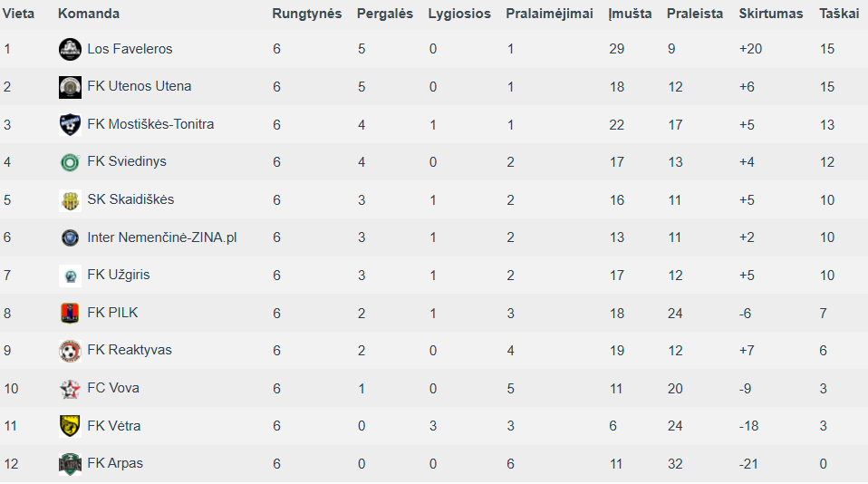The width and height of the screenshot is (868, 484).
Task: Click the FK Užgiris team logo
Action: click(x=70, y=276)
